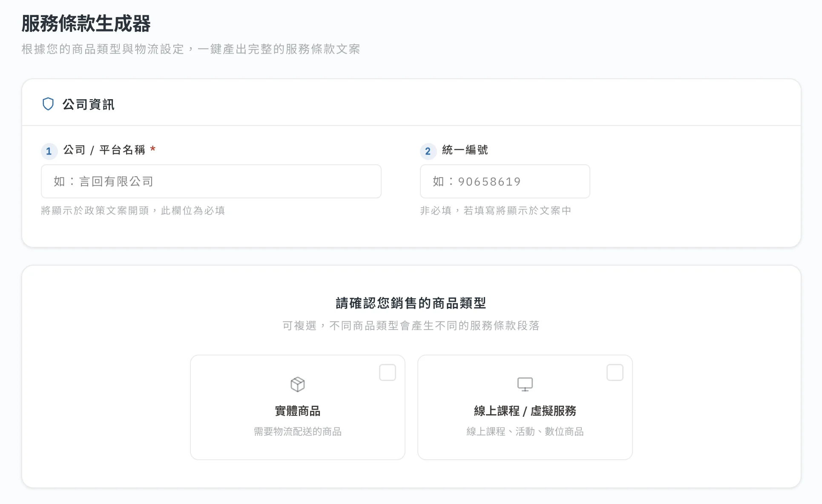Click the 公司資訊 section heading
The height and width of the screenshot is (504, 822).
(88, 104)
